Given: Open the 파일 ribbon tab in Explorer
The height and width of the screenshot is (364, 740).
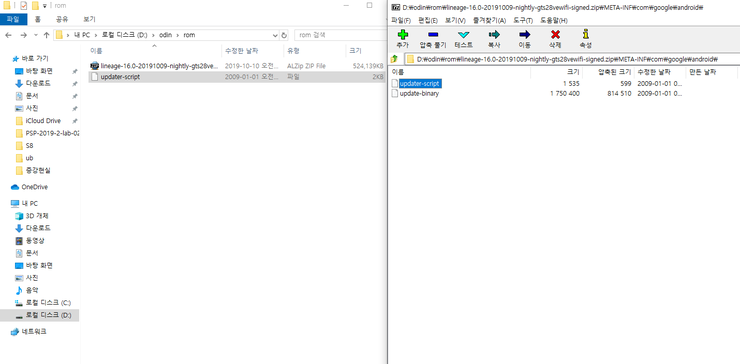Looking at the screenshot, I should coord(14,19).
